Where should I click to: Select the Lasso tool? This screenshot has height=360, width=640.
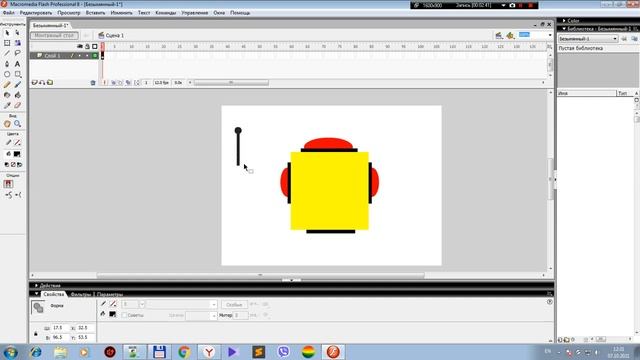tap(18, 53)
